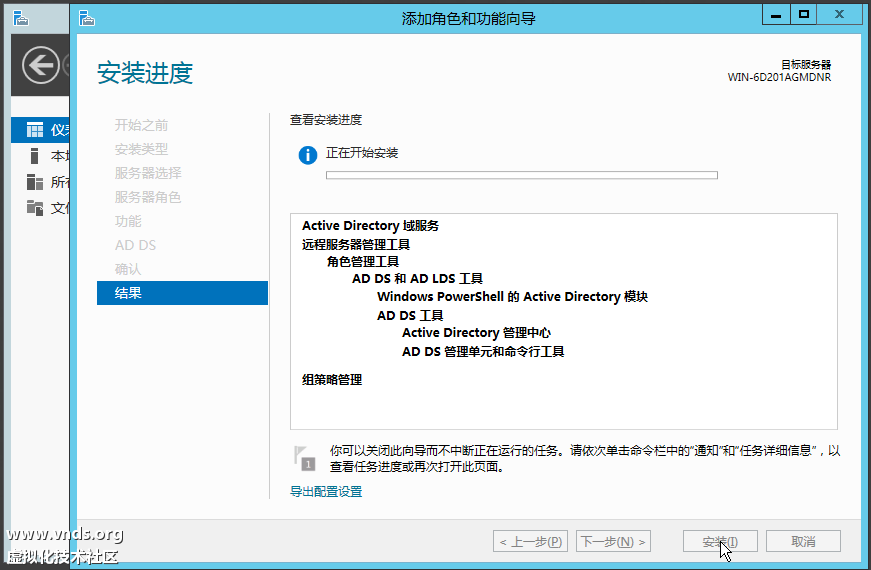
Task: Open file and storage services icon in sidebar
Action: click(x=34, y=208)
